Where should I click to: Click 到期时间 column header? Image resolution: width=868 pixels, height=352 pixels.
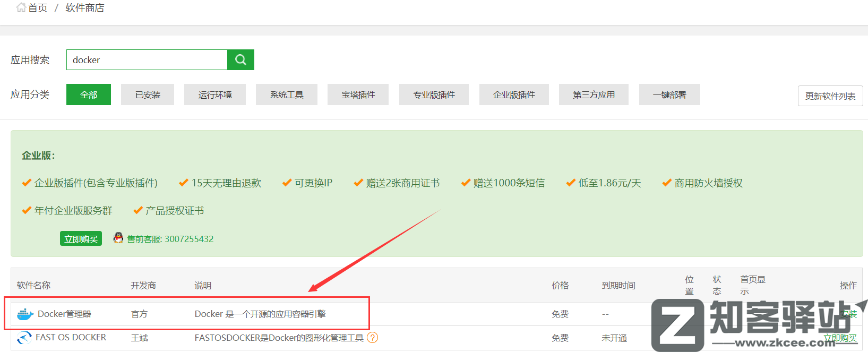click(x=618, y=286)
